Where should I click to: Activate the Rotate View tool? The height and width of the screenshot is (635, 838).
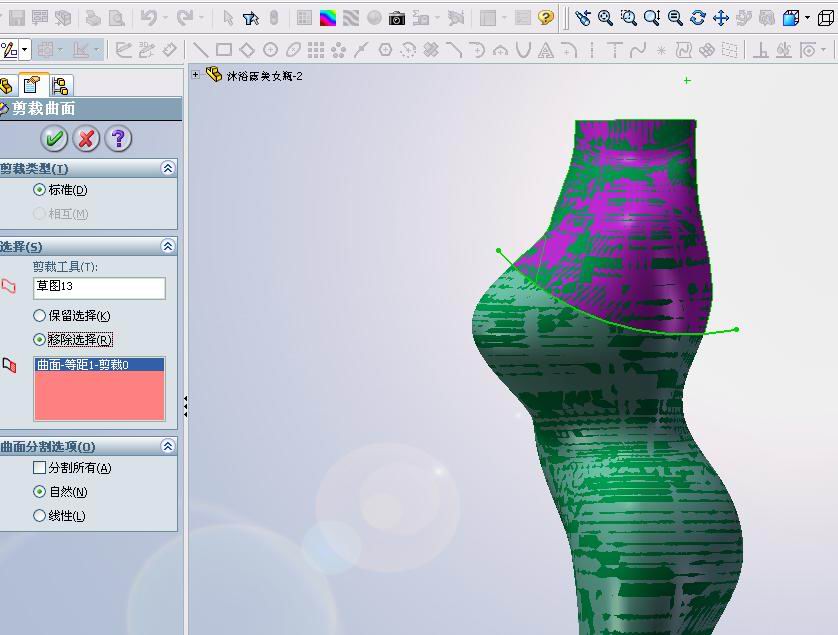697,18
